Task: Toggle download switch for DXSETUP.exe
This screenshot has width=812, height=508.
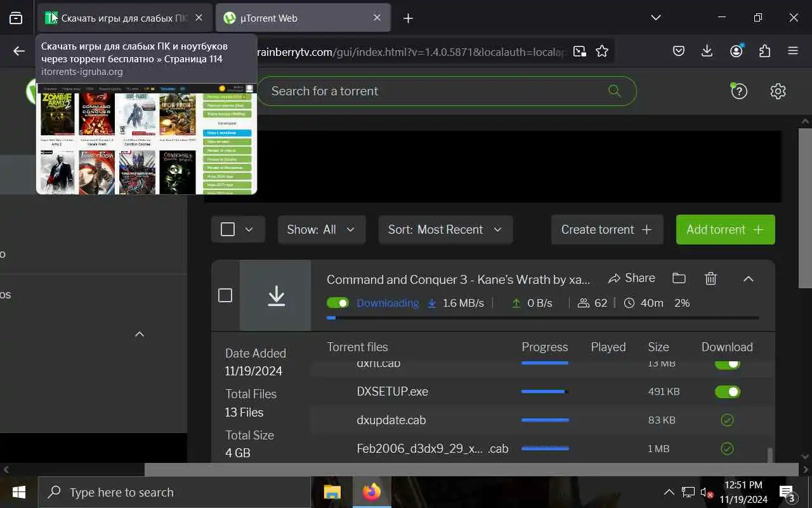Action: [x=727, y=392]
